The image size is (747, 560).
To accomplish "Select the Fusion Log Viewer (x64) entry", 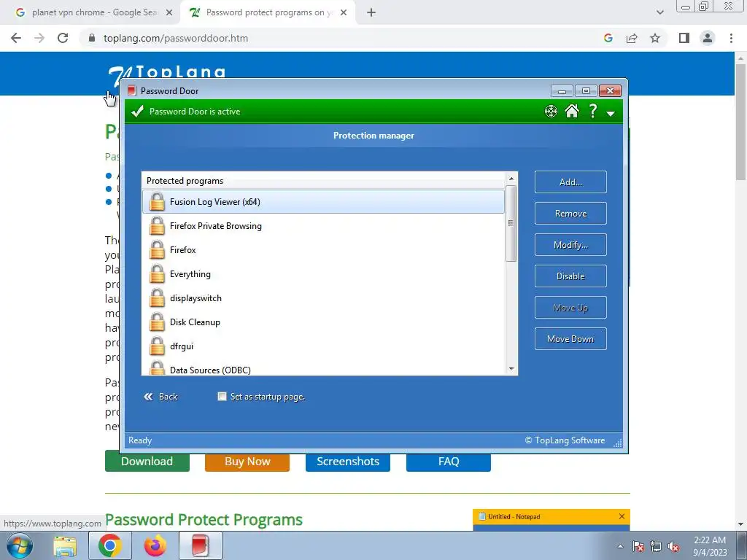I will 323,202.
